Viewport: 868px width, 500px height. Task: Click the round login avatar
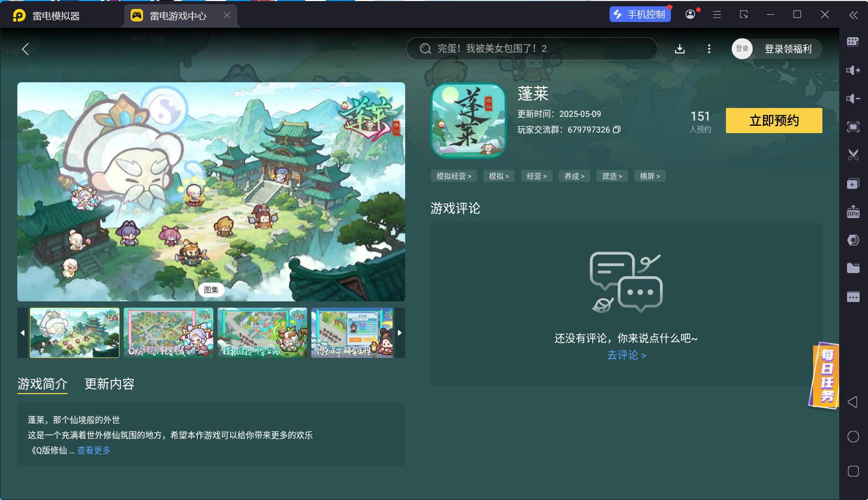tap(742, 49)
